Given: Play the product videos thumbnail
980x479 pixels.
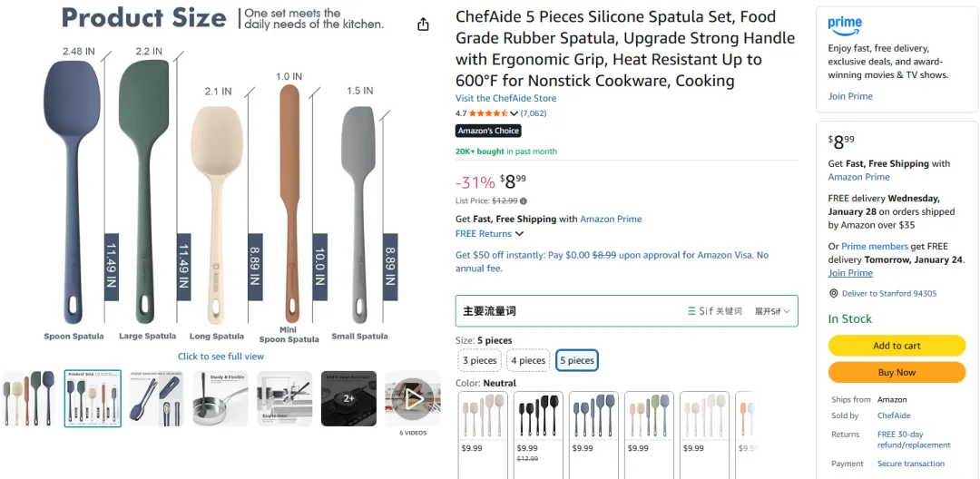Looking at the screenshot, I should (x=413, y=397).
